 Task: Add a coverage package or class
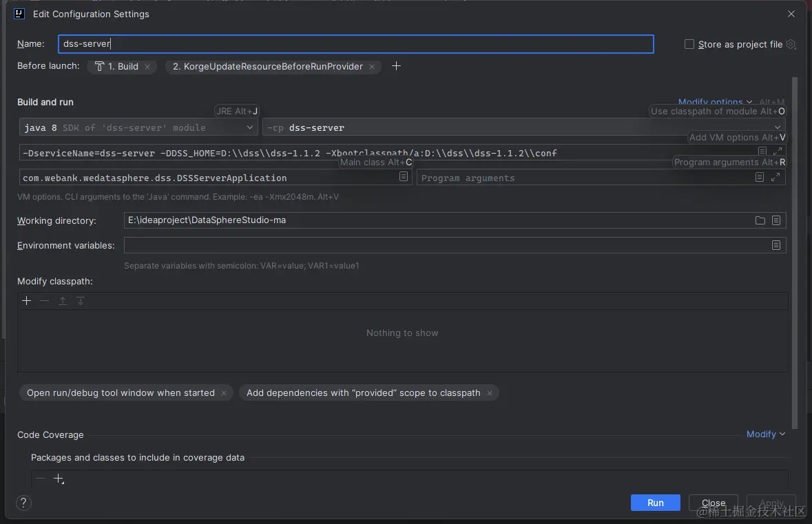(x=59, y=479)
